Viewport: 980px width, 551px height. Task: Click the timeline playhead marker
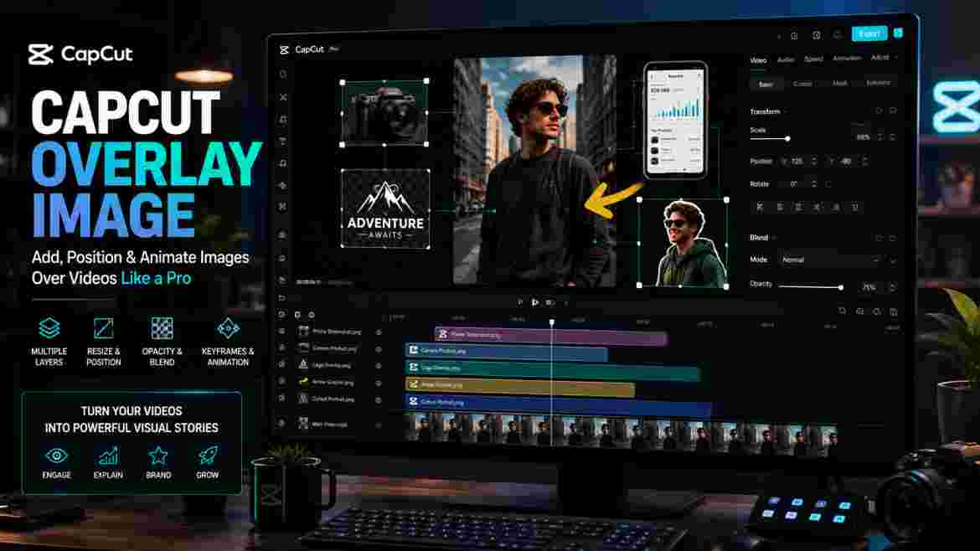click(x=552, y=323)
